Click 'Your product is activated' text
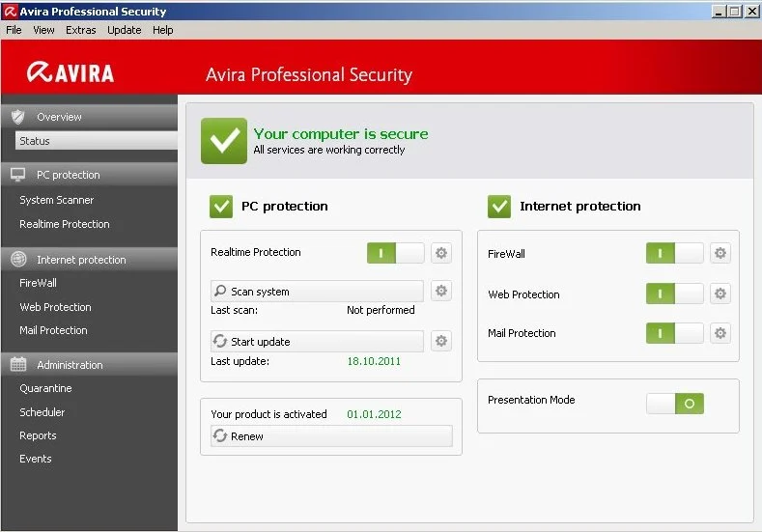 point(268,414)
